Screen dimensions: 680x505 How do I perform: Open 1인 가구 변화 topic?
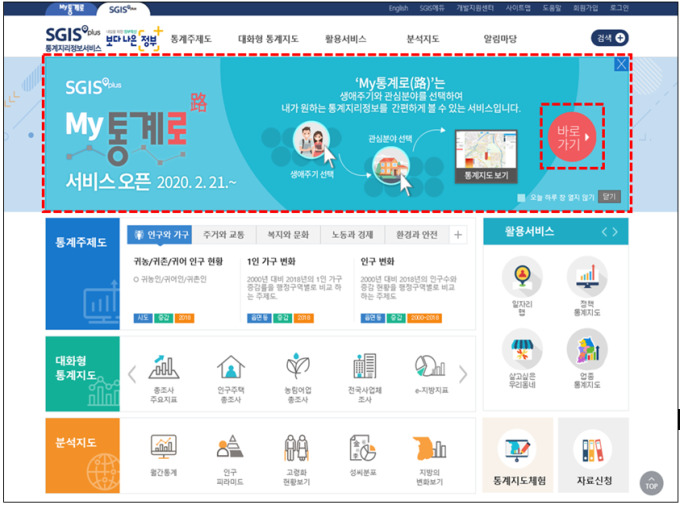point(271,262)
